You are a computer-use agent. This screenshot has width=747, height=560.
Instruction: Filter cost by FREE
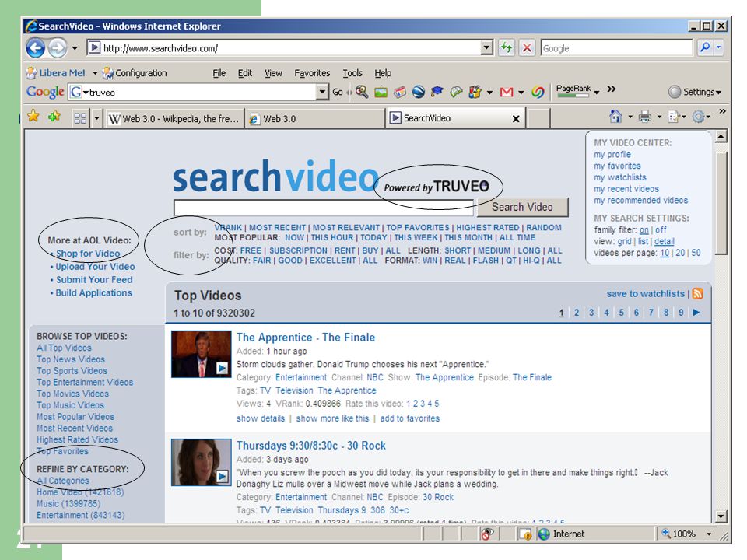pos(251,250)
